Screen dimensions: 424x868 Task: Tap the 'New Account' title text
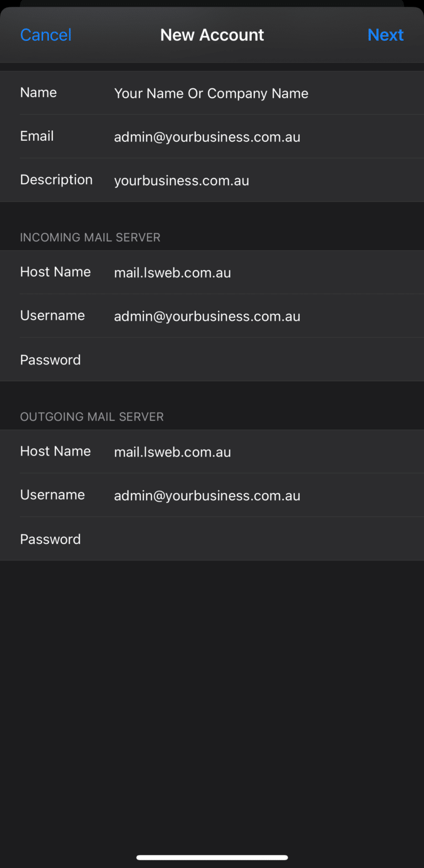coord(212,35)
